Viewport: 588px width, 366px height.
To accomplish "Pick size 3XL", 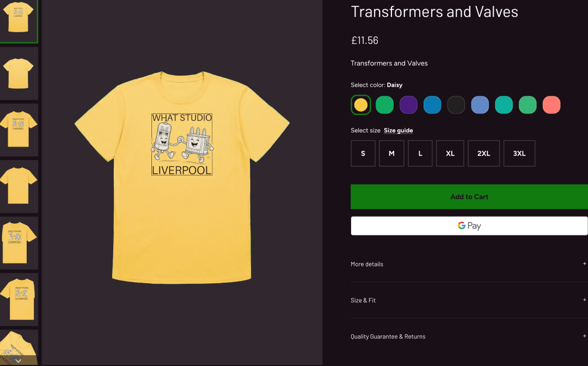I will coord(519,153).
